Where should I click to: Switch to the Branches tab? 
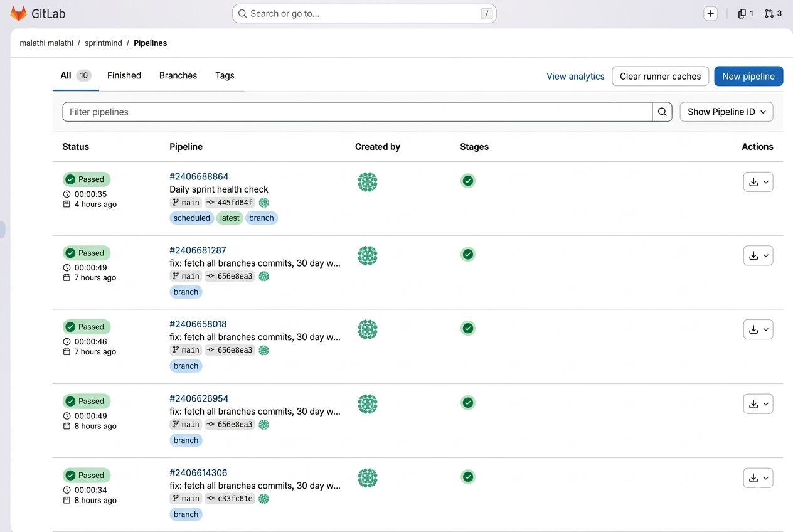click(178, 75)
